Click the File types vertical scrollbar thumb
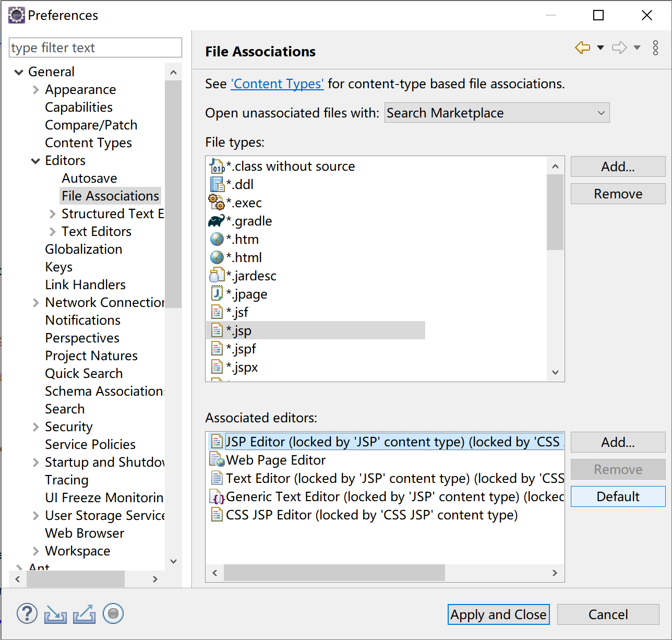672x640 pixels. coord(555,212)
